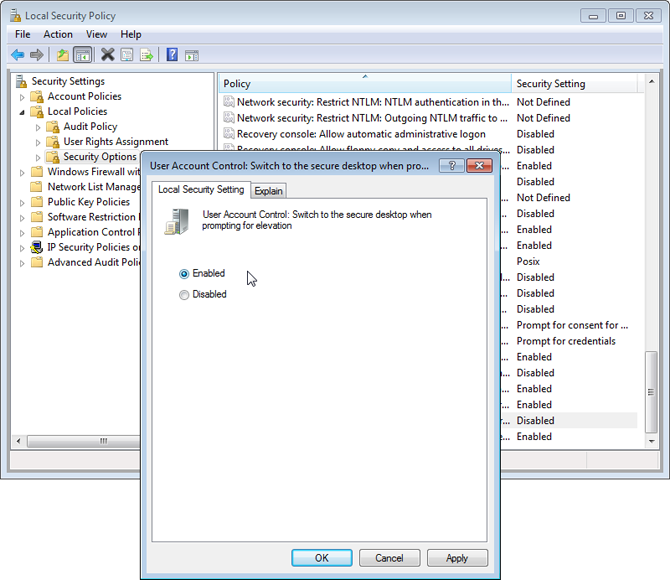670x580 pixels.
Task: Expand the IP Security Policies node
Action: click(22, 248)
